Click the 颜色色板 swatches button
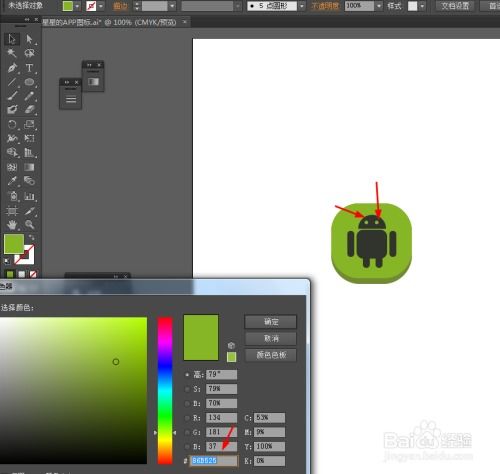 tap(270, 355)
